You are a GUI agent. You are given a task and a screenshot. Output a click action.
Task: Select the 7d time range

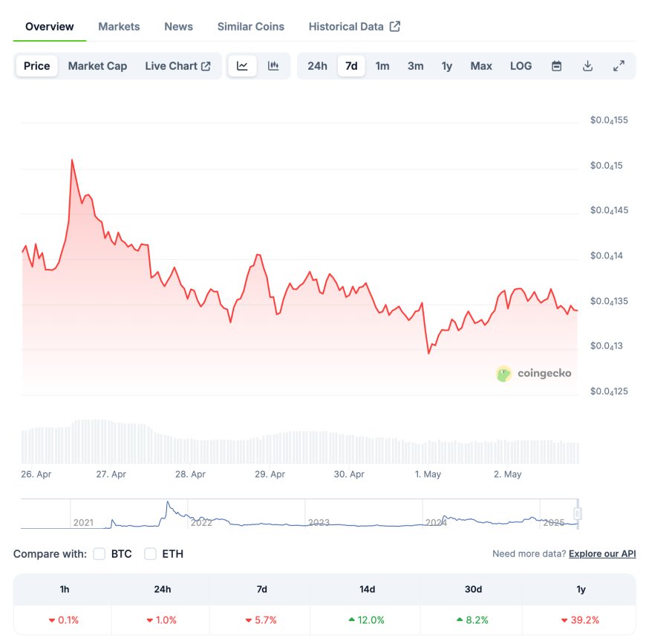coord(351,66)
